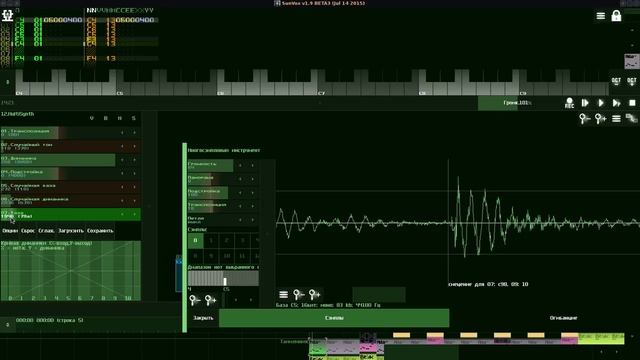Zoom out on the sample waveform

click(x=299, y=294)
